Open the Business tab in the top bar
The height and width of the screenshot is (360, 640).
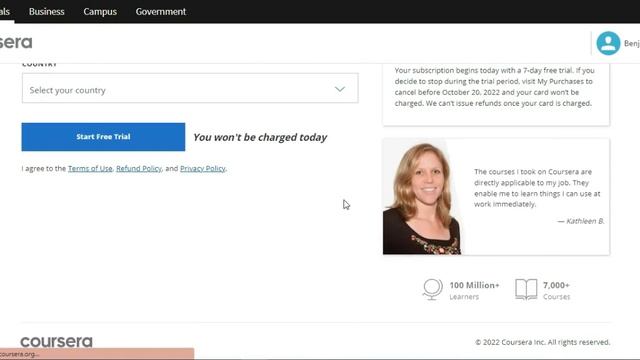tap(47, 11)
